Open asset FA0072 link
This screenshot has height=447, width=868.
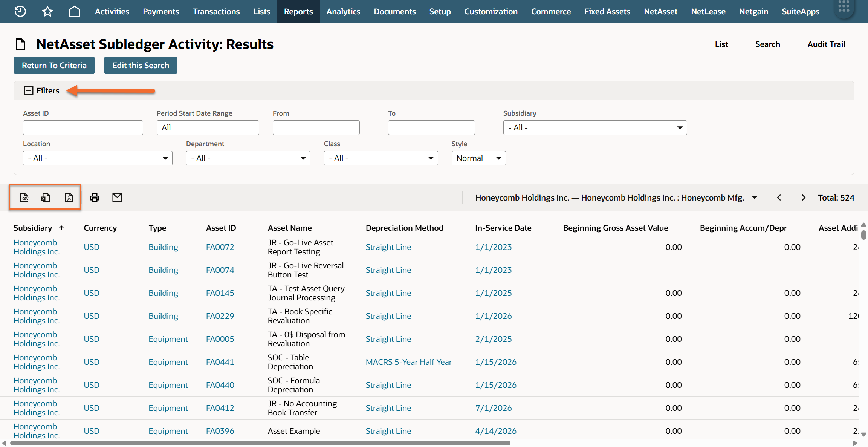point(220,247)
